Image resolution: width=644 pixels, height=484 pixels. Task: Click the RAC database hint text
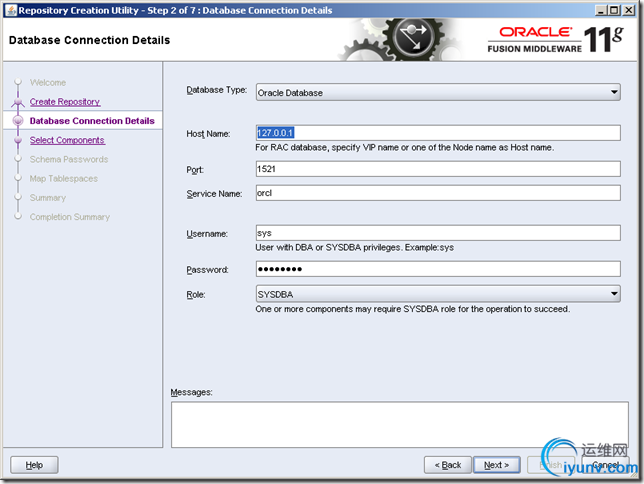pos(405,148)
